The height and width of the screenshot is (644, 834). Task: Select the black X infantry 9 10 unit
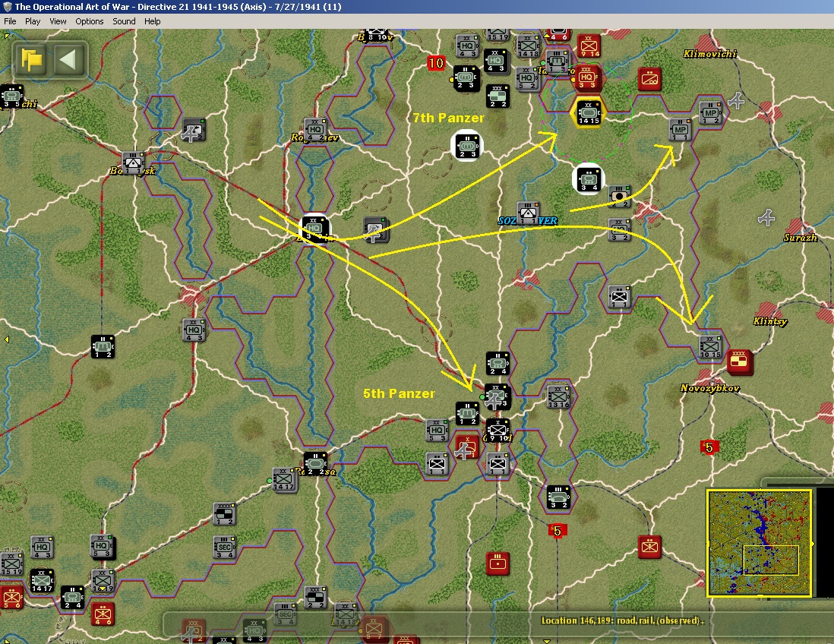click(x=498, y=431)
